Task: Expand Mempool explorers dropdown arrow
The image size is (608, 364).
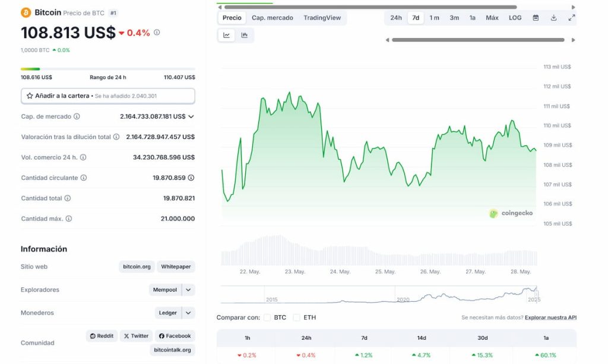Action: [188, 290]
